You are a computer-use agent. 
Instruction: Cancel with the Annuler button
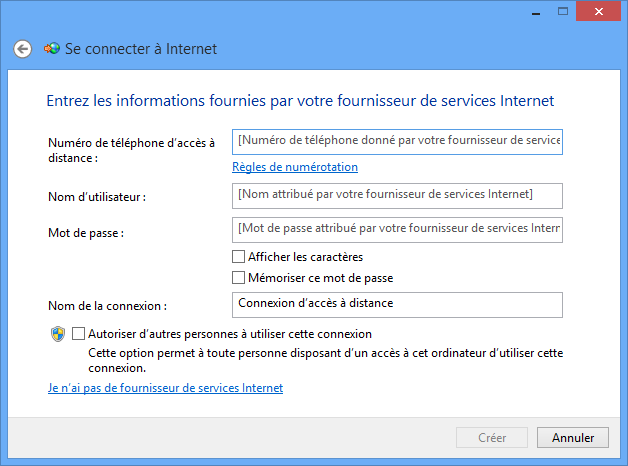pos(573,438)
